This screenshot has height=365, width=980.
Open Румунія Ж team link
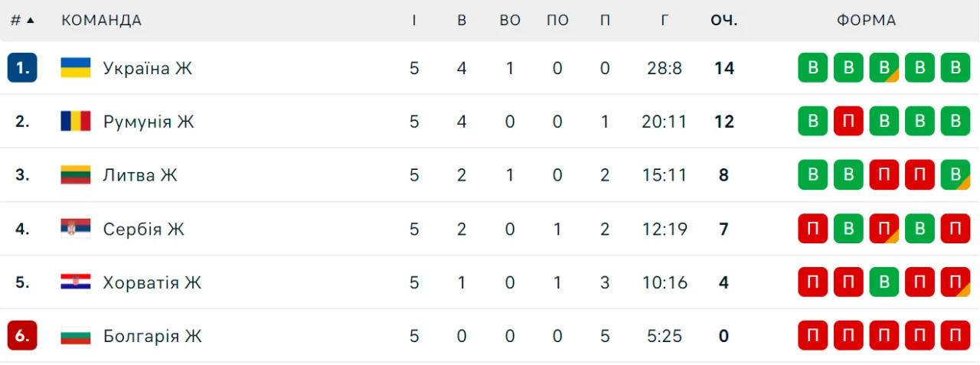tap(149, 122)
